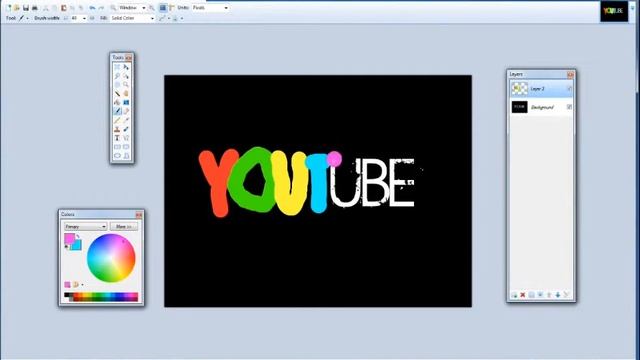Select the Text tool
Screen dimensions: 640x360
pos(117,138)
